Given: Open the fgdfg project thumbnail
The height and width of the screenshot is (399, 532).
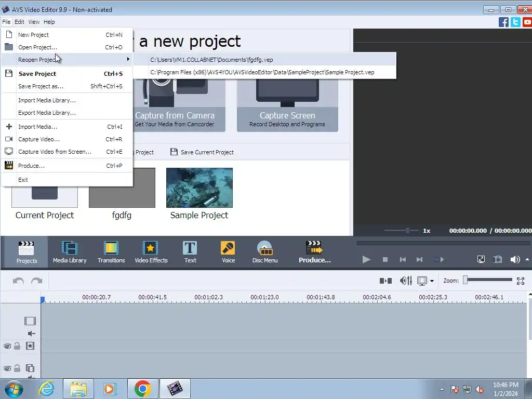Looking at the screenshot, I should (122, 188).
